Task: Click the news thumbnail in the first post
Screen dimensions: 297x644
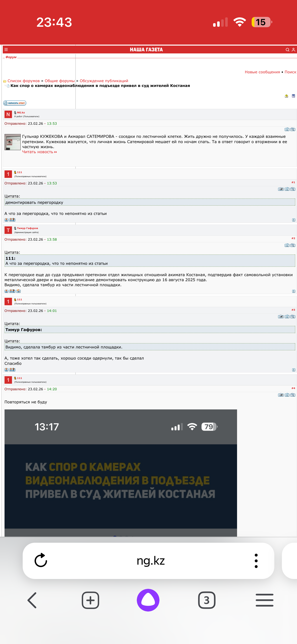Action: [13, 142]
